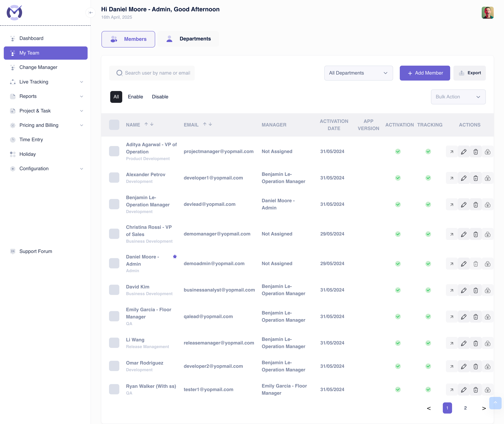The width and height of the screenshot is (504, 424).
Task: Filter members by Enable
Action: click(x=135, y=97)
